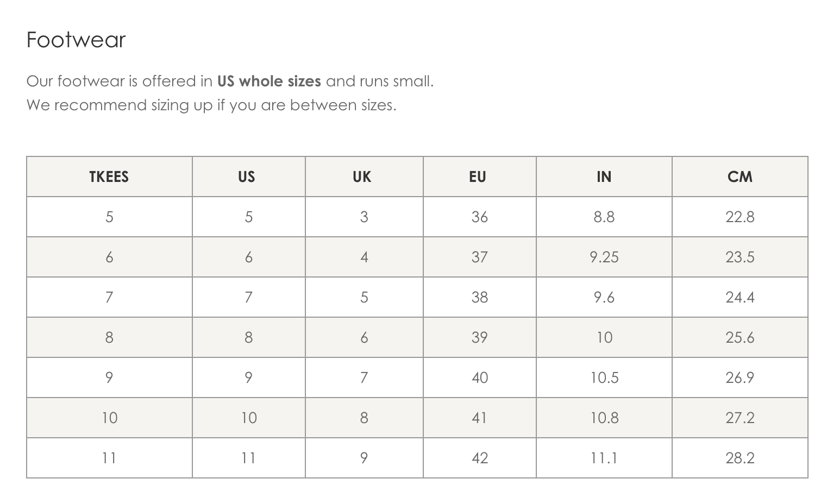Image resolution: width=827 pixels, height=504 pixels.
Task: Click the Footwear heading
Action: pyautogui.click(x=76, y=40)
